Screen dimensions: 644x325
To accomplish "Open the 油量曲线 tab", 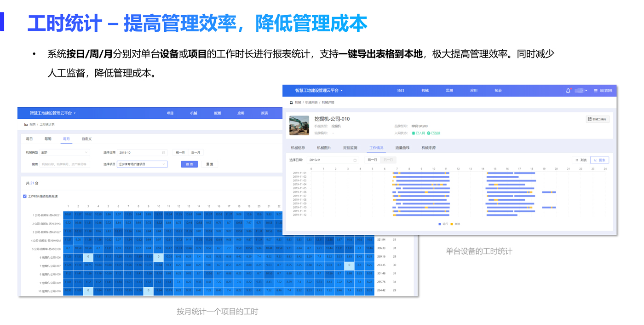I will pos(402,148).
